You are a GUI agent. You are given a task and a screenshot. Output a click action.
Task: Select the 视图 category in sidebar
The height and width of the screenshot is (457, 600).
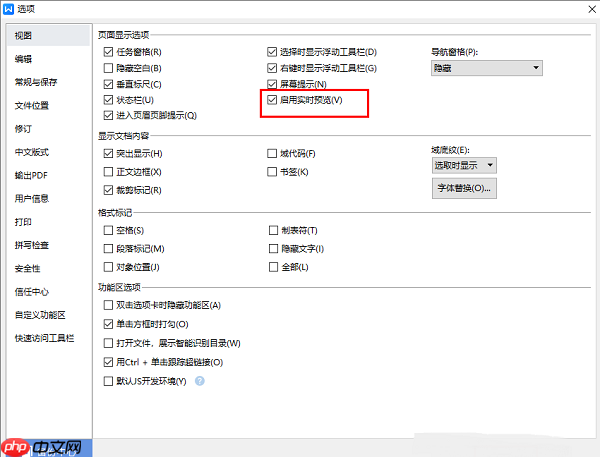pos(48,36)
